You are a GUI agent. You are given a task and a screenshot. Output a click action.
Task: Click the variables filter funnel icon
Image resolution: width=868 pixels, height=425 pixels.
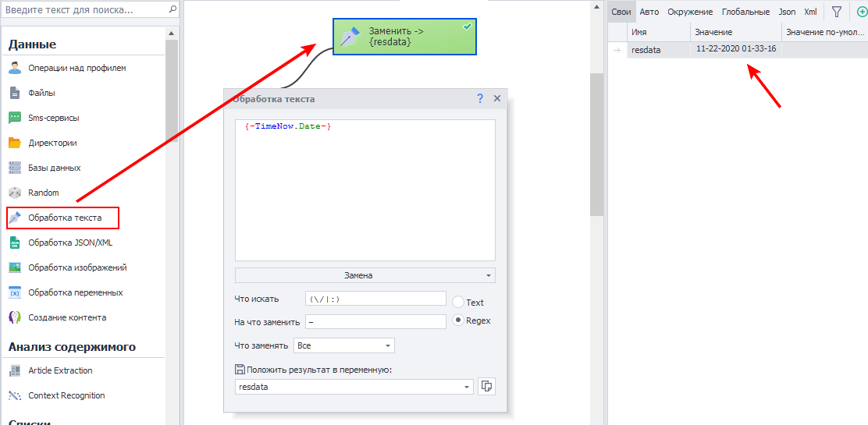point(837,11)
